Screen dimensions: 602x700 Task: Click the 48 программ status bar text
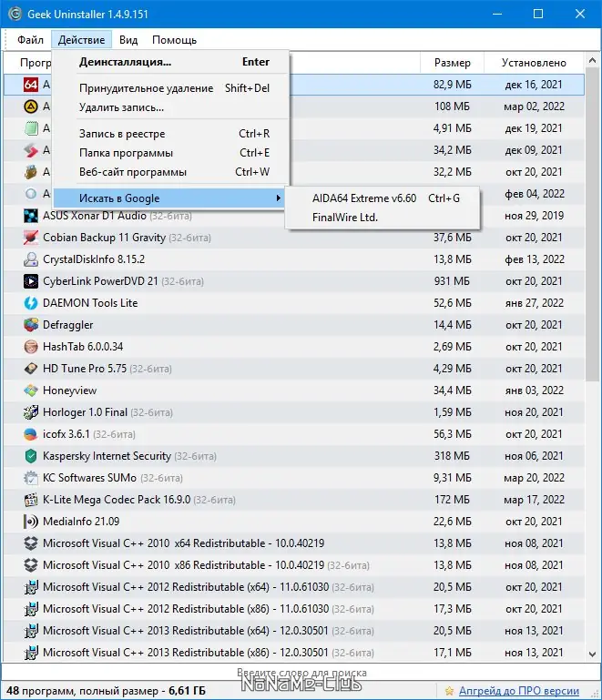(x=106, y=691)
